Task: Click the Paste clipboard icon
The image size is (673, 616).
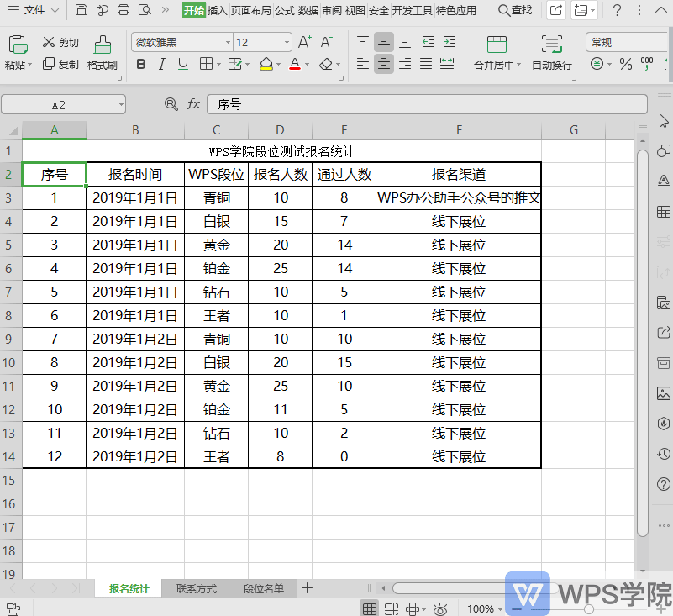Action: coord(18,45)
